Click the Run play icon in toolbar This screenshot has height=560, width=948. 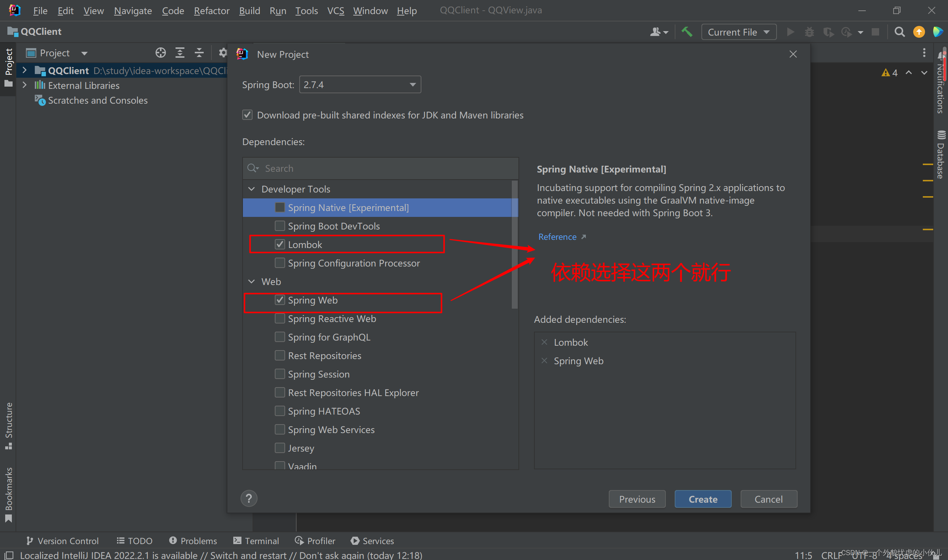coord(790,32)
